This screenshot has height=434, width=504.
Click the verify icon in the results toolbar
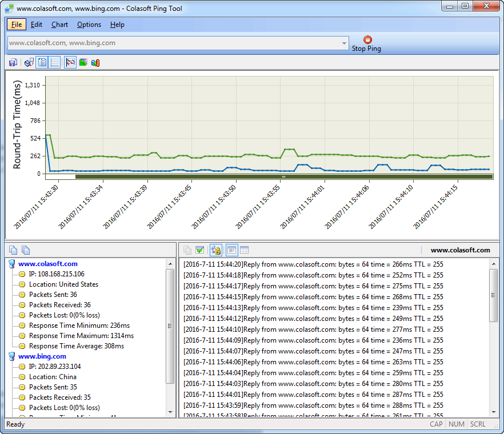click(201, 250)
